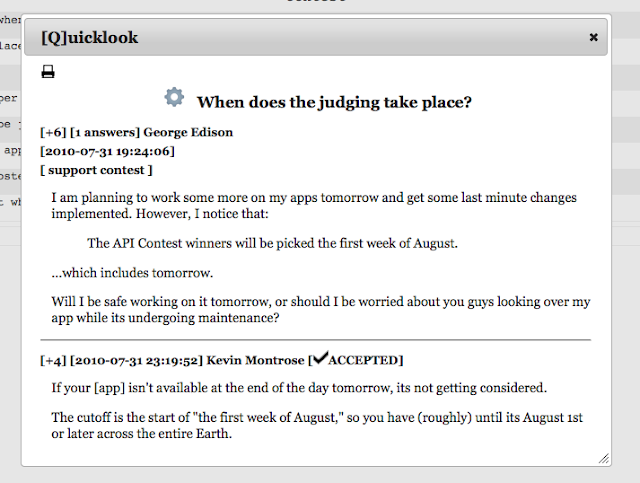This screenshot has width=640, height=483.
Task: Click the [+6] question score
Action: pyautogui.click(x=53, y=132)
